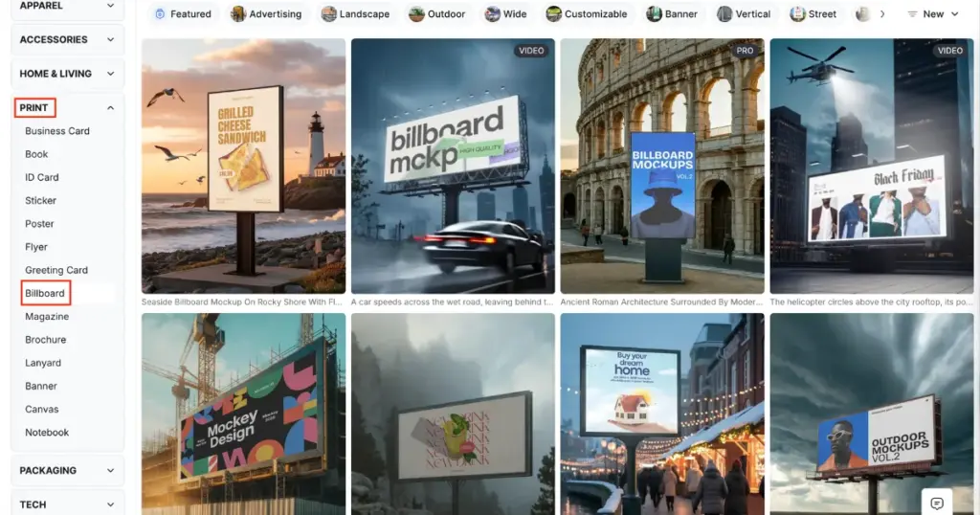The image size is (980, 515).
Task: Open the foggy forest billboard mockup
Action: pyautogui.click(x=453, y=414)
